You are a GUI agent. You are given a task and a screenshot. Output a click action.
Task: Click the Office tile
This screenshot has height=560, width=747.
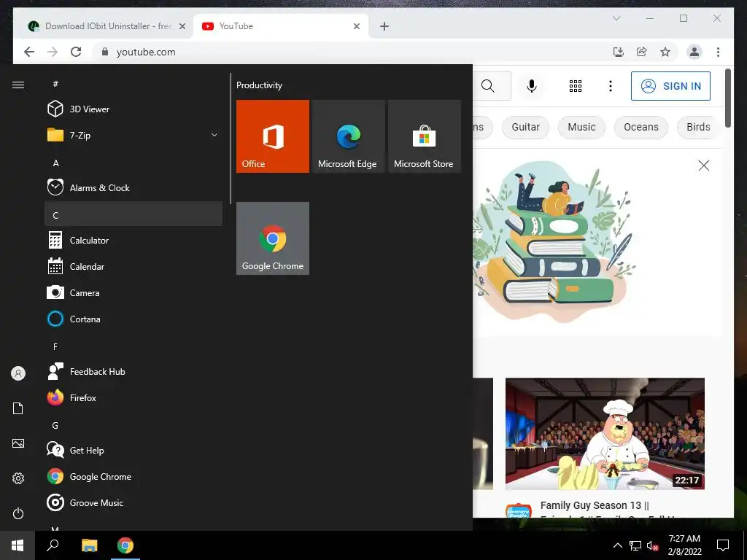(273, 136)
